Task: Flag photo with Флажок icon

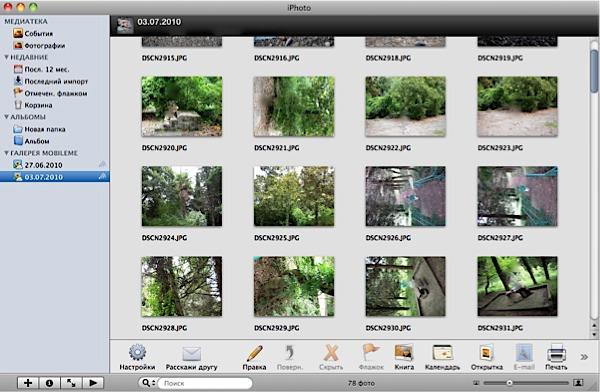Action: (371, 352)
